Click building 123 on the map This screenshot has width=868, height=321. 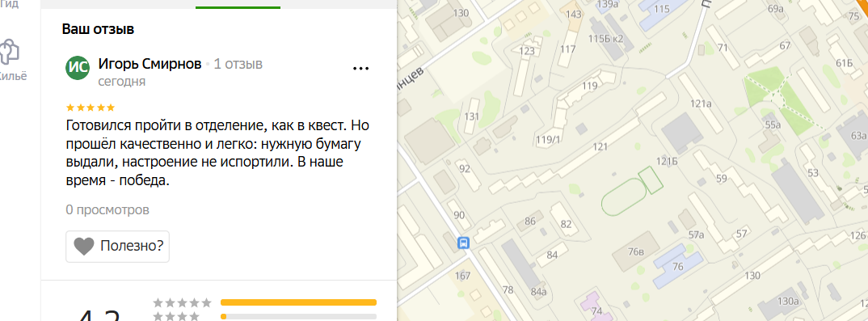point(527,51)
